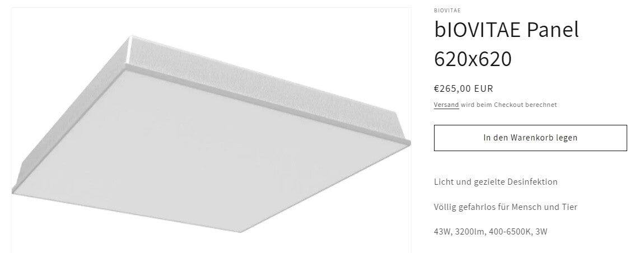Click the '43W, 3200lm, 400-6500K, 3W' specs line
This screenshot has width=644, height=253.
491,232
